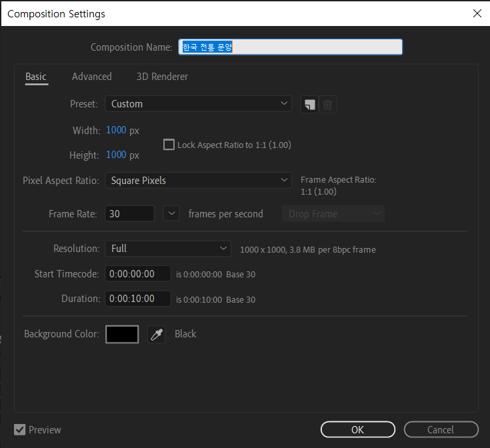Screen dimensions: 490x448
Task: Switch to the 3D Renderer tab
Action: [x=162, y=77]
